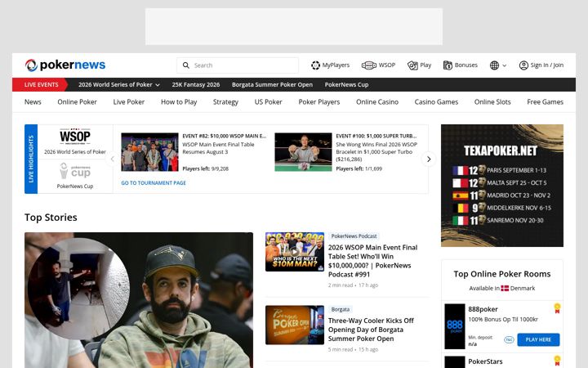Click the Borgata category tag
The width and height of the screenshot is (588, 368).
[340, 309]
